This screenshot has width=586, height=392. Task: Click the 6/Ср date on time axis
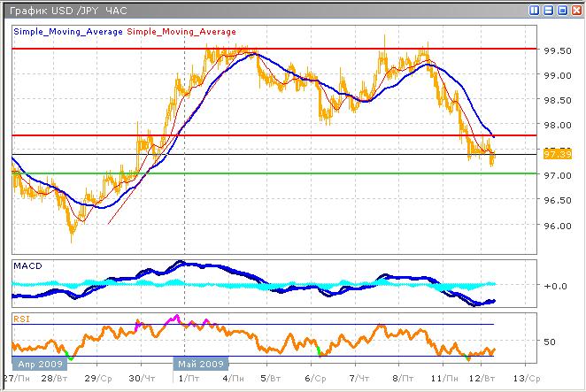coord(314,378)
